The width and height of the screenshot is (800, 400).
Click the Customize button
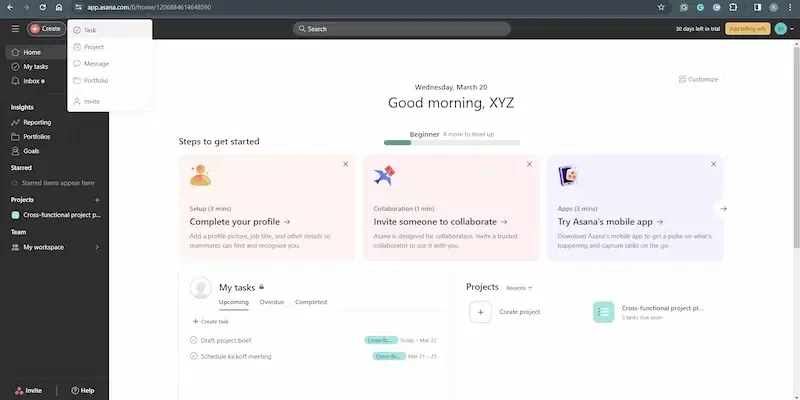[698, 79]
